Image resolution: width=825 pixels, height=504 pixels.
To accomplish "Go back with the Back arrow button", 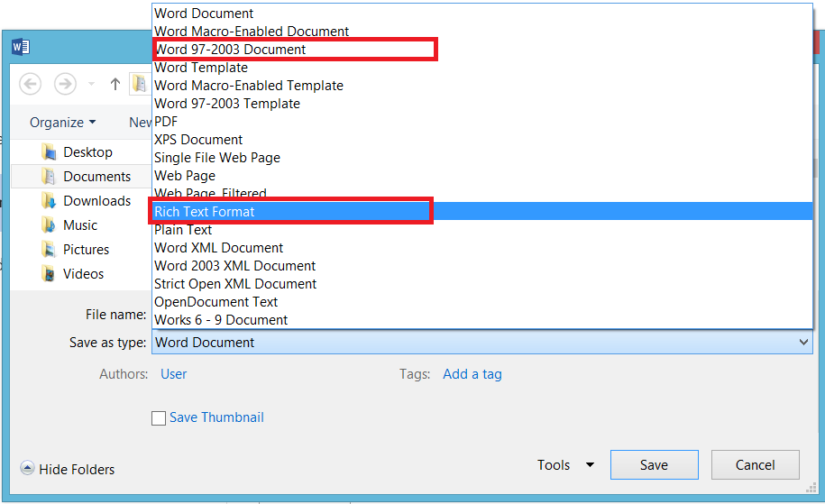I will point(31,84).
